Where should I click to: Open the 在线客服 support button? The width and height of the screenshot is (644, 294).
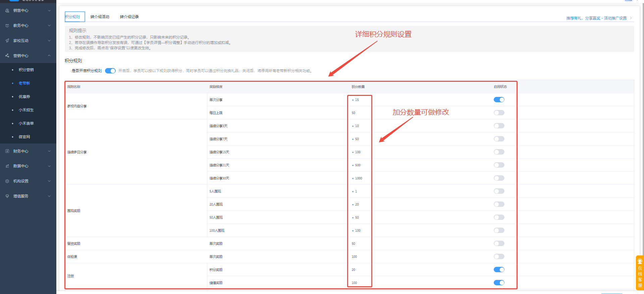click(x=640, y=273)
